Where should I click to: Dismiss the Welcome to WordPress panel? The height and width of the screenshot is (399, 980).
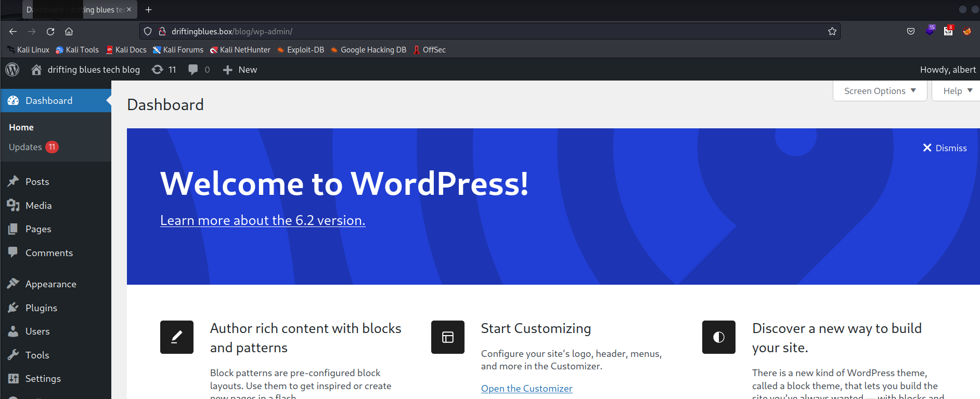(945, 148)
